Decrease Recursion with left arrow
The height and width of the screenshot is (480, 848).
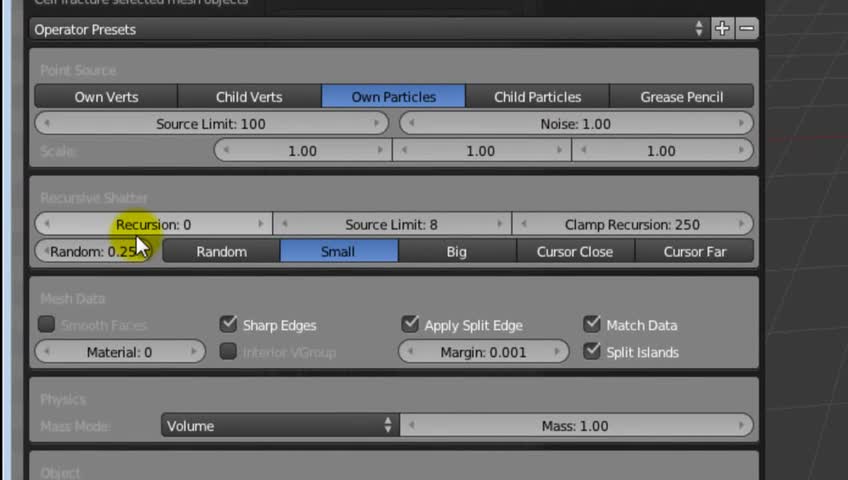tap(47, 224)
